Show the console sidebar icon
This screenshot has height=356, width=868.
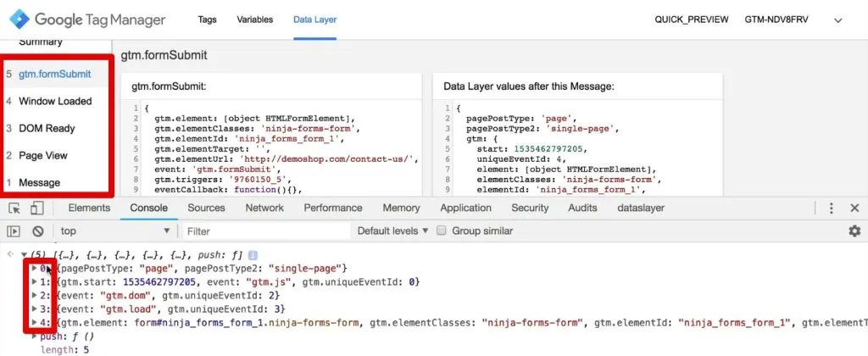(x=14, y=231)
